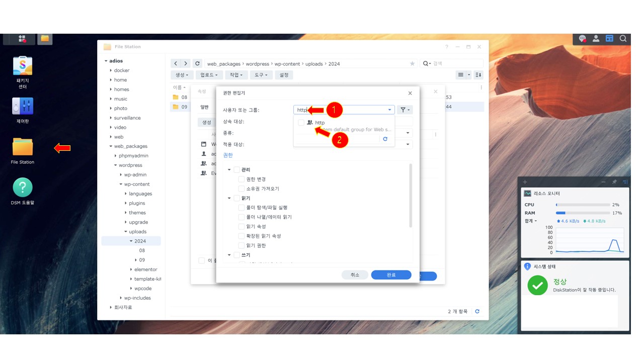The image size is (644, 362).
Task: Check the http group checkbox
Action: click(x=301, y=123)
